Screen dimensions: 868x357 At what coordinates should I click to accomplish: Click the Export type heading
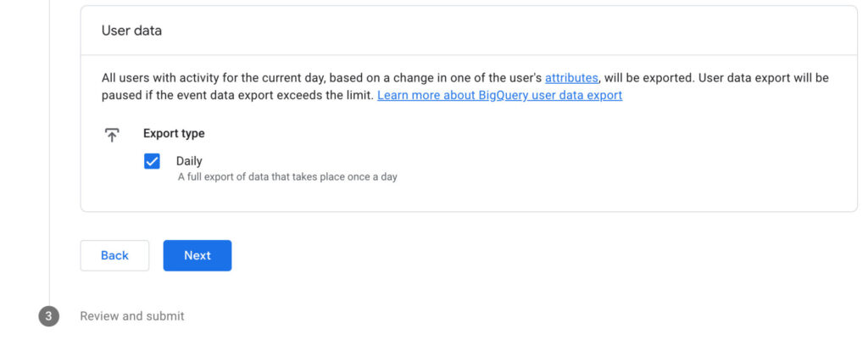[174, 134]
